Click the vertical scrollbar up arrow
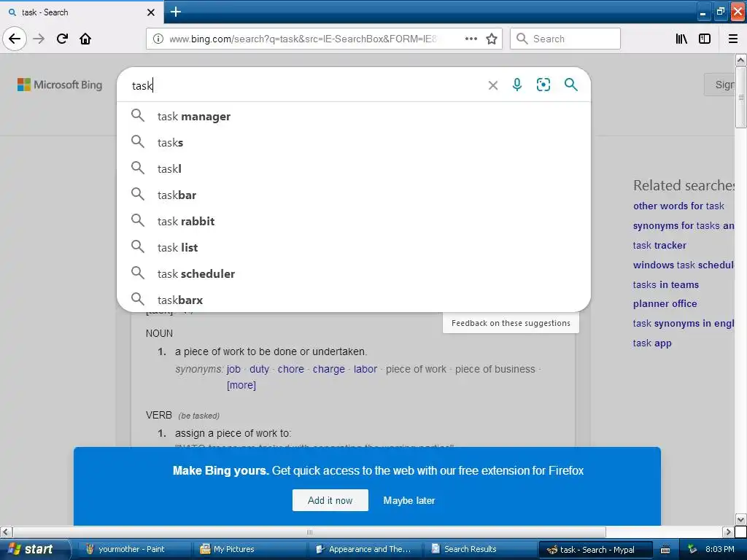The height and width of the screenshot is (560, 747). tap(740, 60)
